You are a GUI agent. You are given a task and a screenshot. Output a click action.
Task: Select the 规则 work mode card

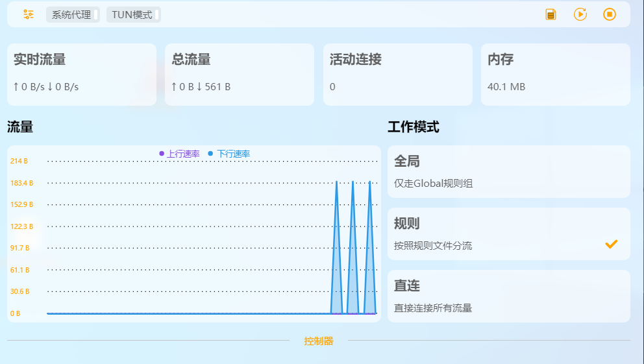(x=509, y=234)
